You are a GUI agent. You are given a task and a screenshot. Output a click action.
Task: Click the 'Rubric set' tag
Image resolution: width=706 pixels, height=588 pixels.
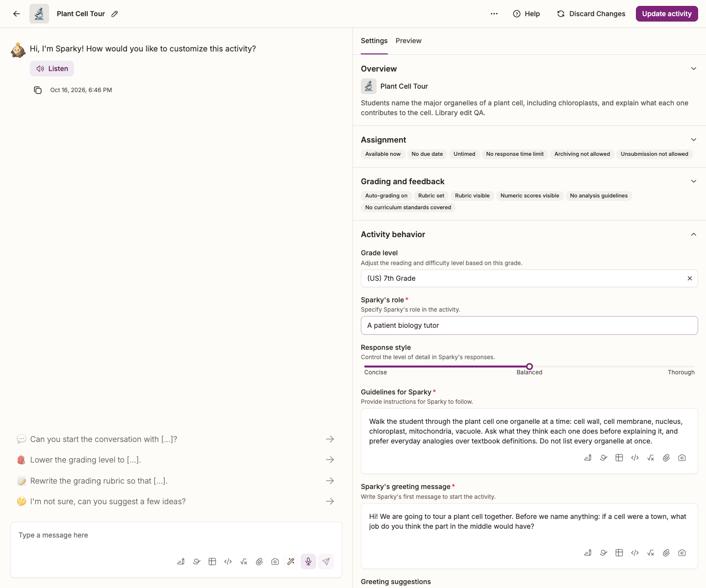click(x=431, y=196)
